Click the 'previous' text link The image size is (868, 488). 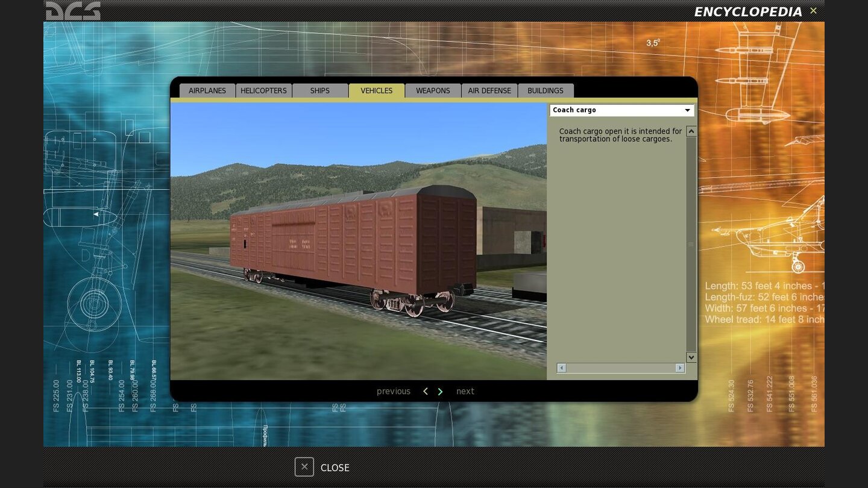click(x=394, y=392)
